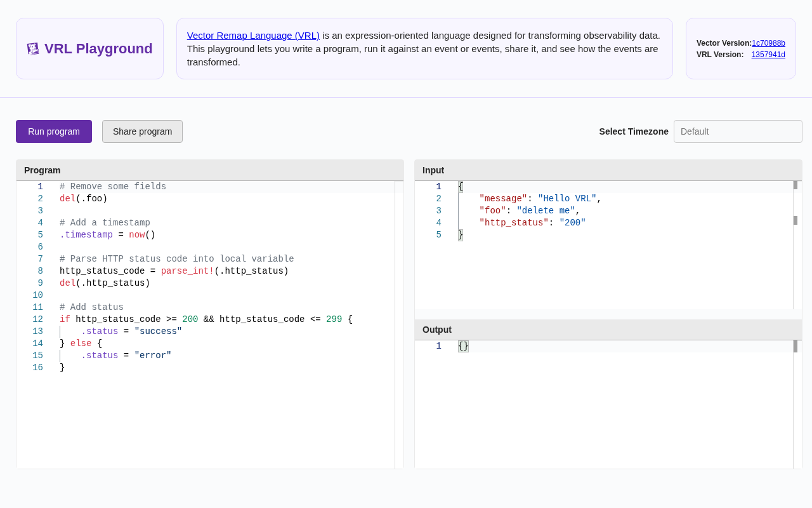The image size is (812, 508).
Task: Open Vector version 1c70988b link
Action: pyautogui.click(x=768, y=43)
